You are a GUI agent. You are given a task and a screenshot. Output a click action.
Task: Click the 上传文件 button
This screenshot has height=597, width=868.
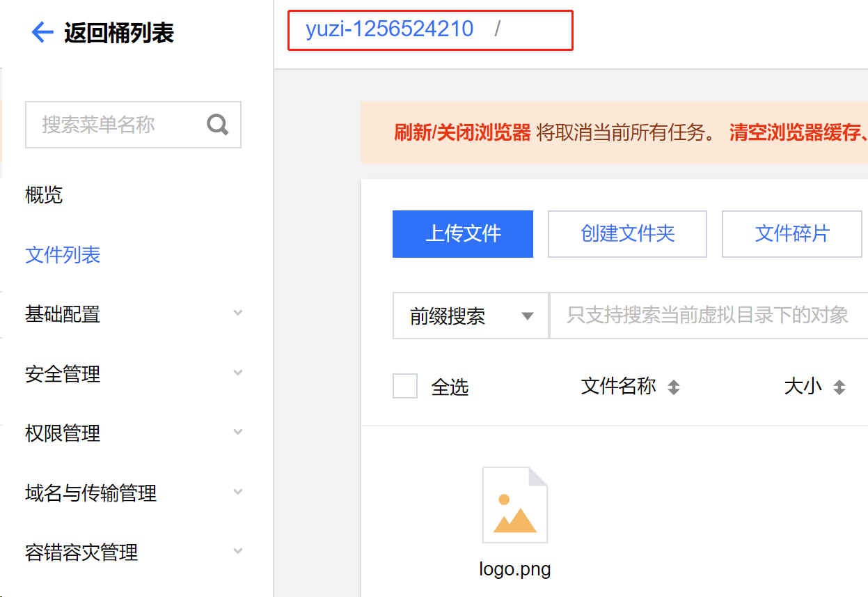click(463, 234)
